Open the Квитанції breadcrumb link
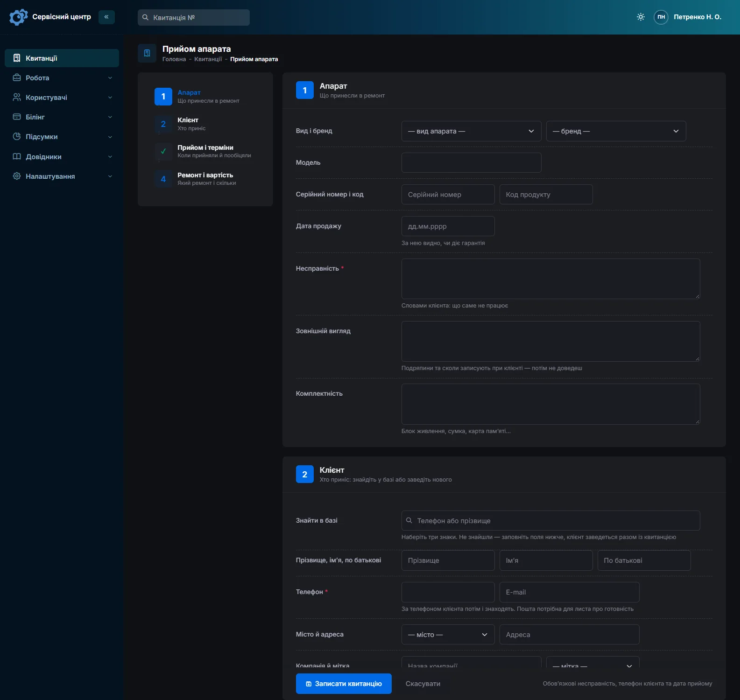The height and width of the screenshot is (700, 740). point(208,59)
